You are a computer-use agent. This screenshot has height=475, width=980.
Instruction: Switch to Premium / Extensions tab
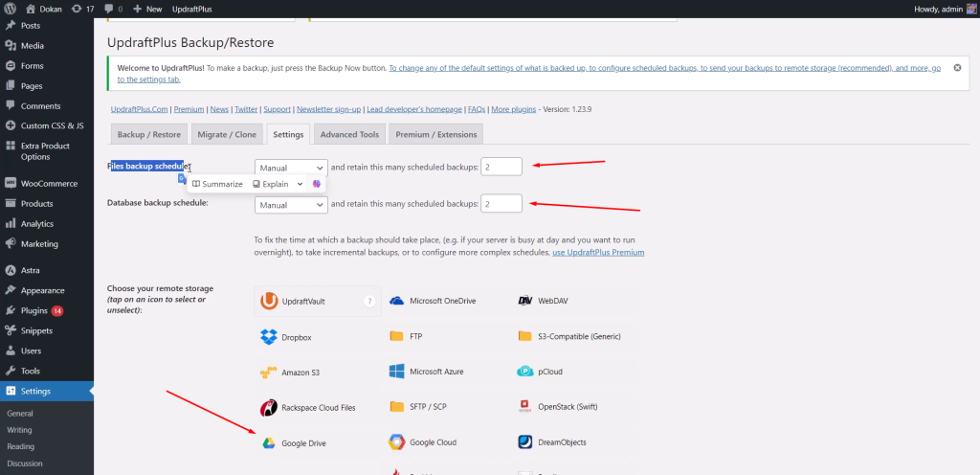(x=435, y=134)
